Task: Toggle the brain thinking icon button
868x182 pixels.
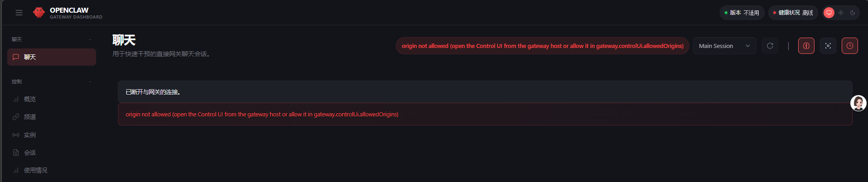Action: tap(806, 46)
